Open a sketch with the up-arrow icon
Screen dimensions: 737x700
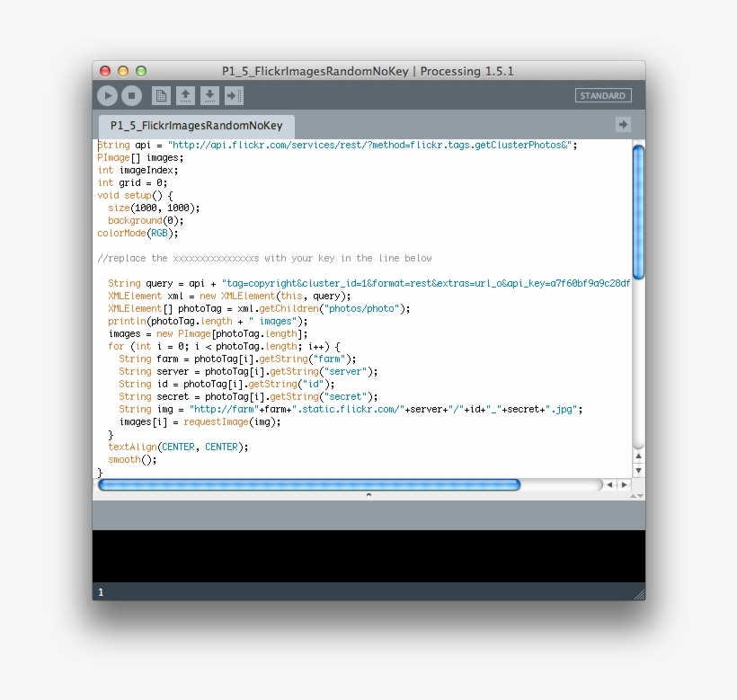click(x=186, y=96)
